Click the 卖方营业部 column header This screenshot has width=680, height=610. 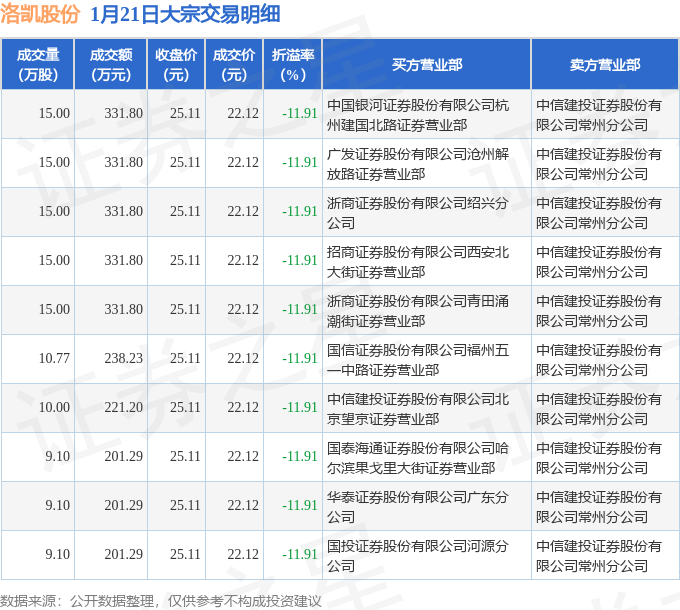604,65
